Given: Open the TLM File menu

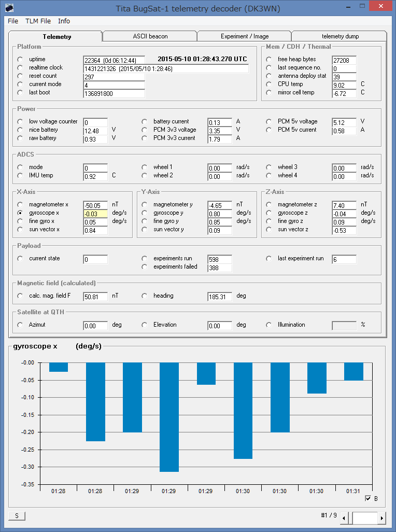Looking at the screenshot, I should click(x=38, y=21).
